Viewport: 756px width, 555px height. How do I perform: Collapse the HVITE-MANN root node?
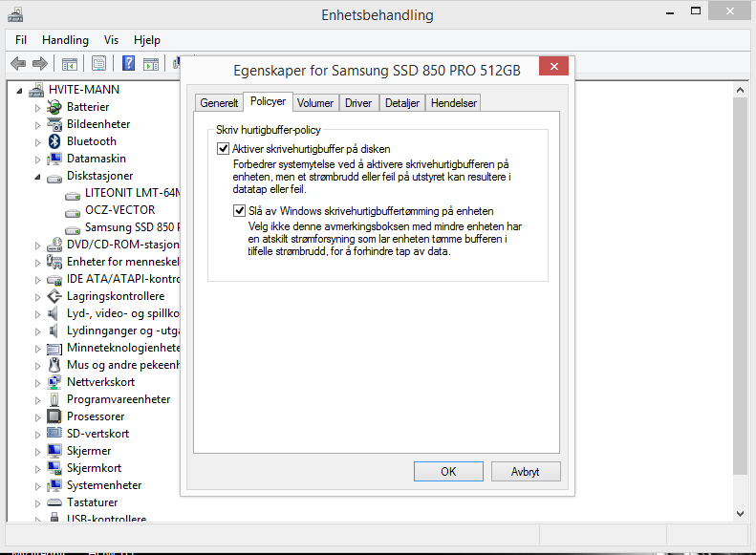point(19,91)
